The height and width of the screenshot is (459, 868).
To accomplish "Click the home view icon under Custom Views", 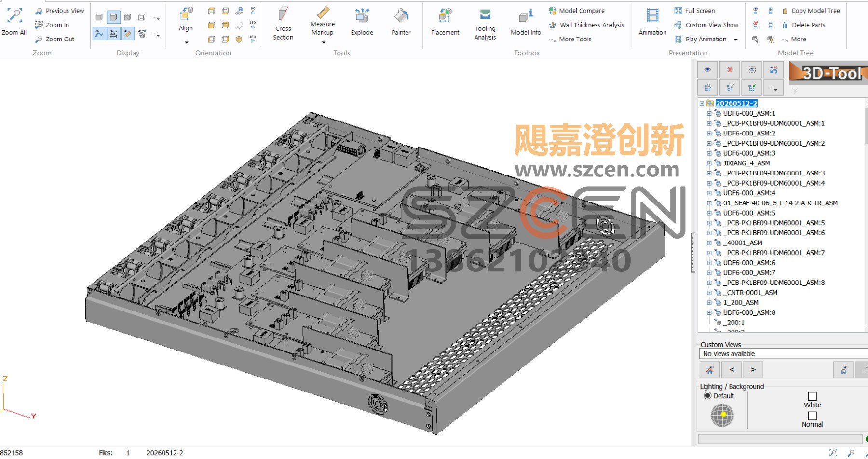I will click(710, 370).
